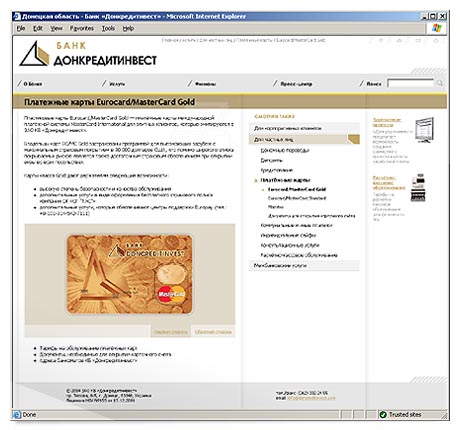Click the computer monitor icon for Зарплатные проекты

(425, 130)
